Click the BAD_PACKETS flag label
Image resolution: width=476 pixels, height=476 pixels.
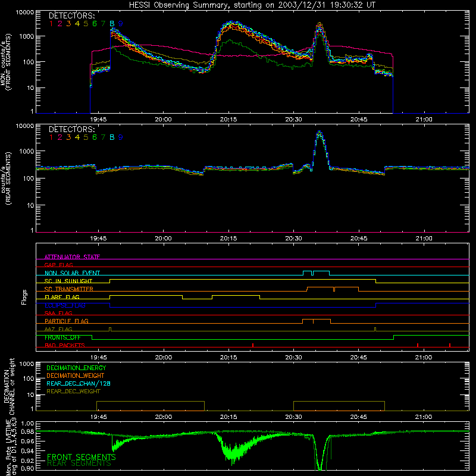coord(65,345)
